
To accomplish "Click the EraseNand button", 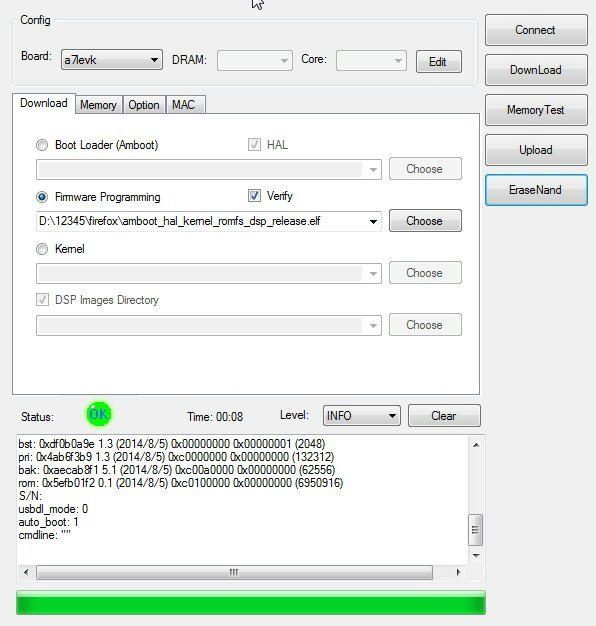I will point(536,190).
